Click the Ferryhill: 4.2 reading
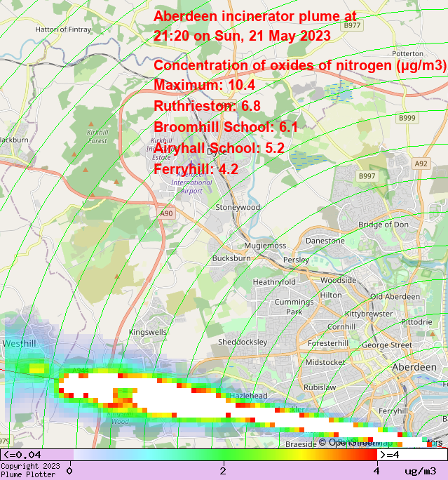This screenshot has width=448, height=480. coord(196,169)
